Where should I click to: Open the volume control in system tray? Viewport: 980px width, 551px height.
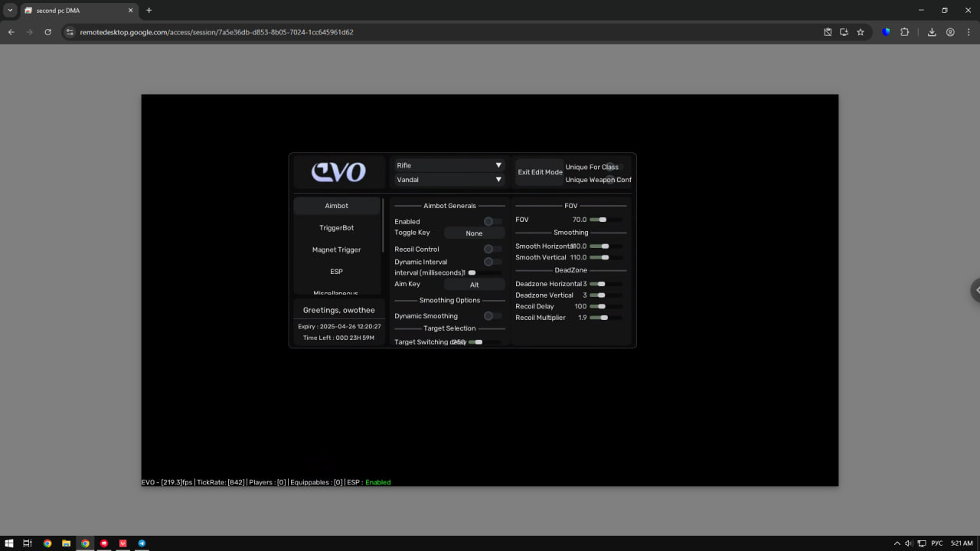click(908, 543)
